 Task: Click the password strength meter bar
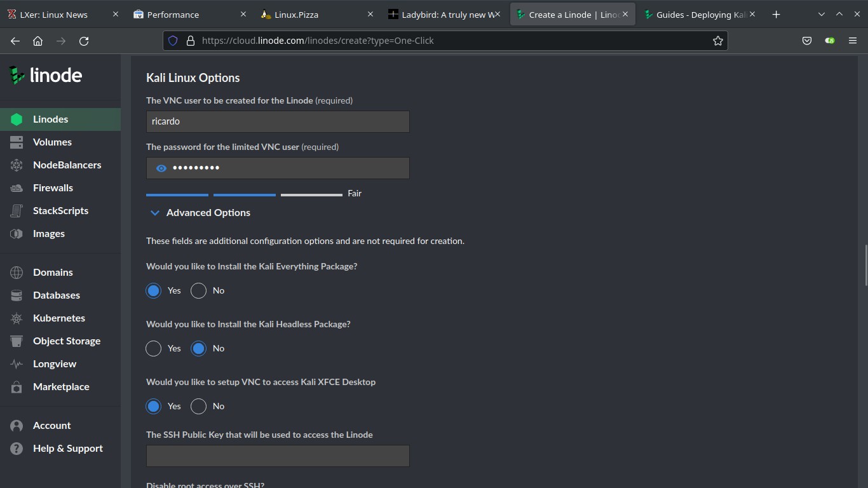click(245, 194)
